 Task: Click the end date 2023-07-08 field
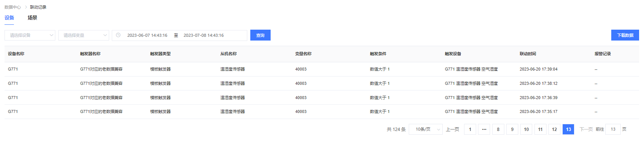(x=204, y=35)
